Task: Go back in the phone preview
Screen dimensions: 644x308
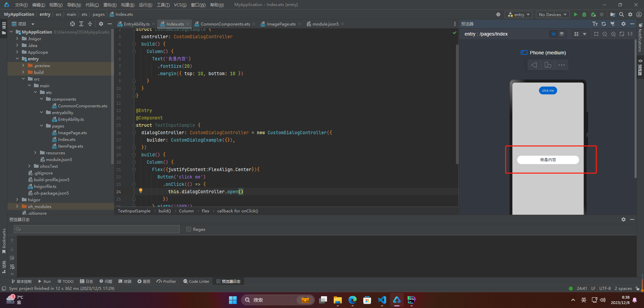Action: [x=534, y=65]
